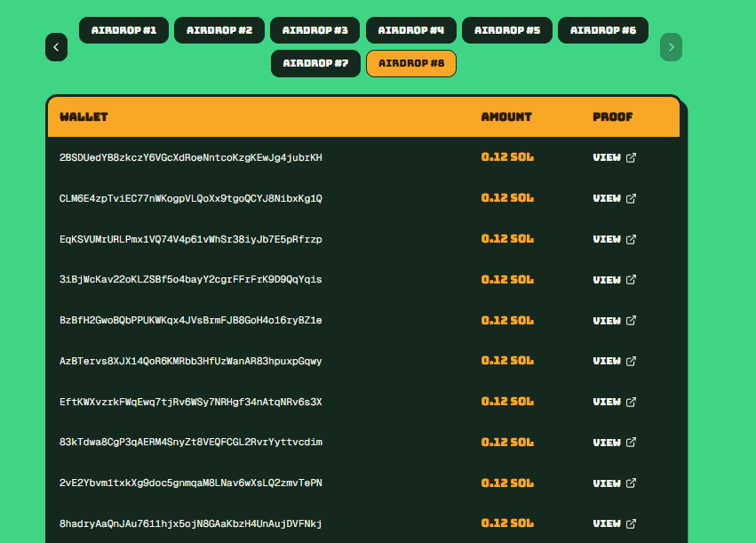Open external link icon for wallet BzBfH2GwoBQb
Screen dimensions: 756x543
[x=631, y=321]
